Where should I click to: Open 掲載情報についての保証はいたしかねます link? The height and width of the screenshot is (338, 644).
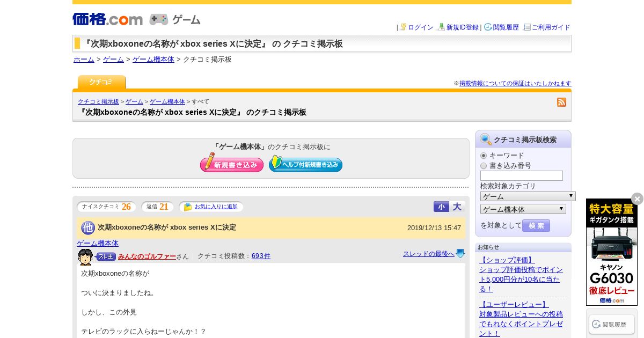pyautogui.click(x=515, y=83)
